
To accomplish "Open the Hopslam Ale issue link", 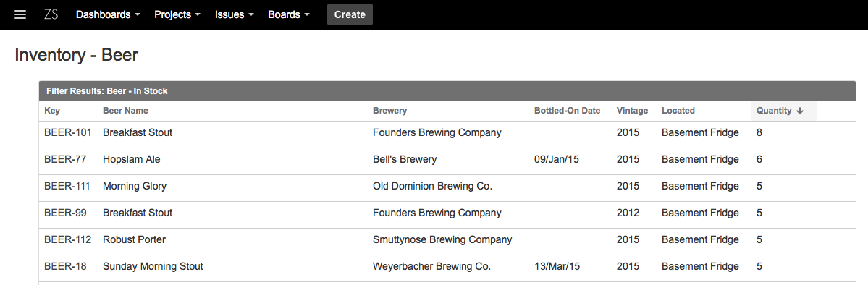I will coord(132,159).
